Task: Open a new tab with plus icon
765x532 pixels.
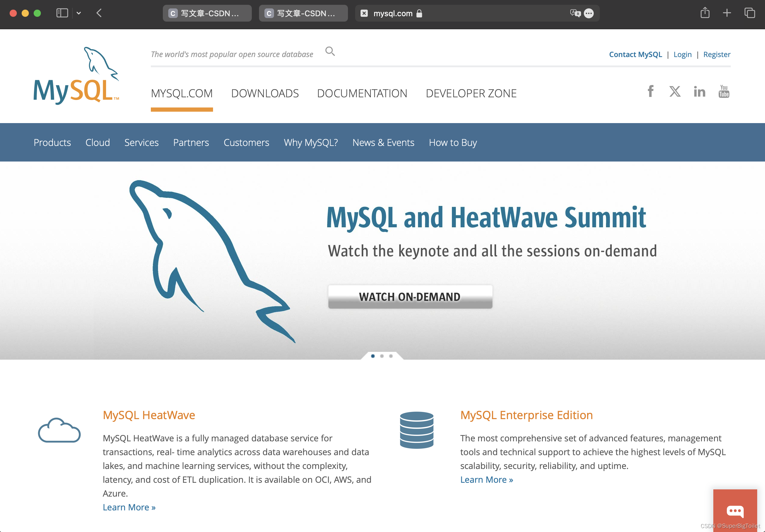Action: [727, 13]
